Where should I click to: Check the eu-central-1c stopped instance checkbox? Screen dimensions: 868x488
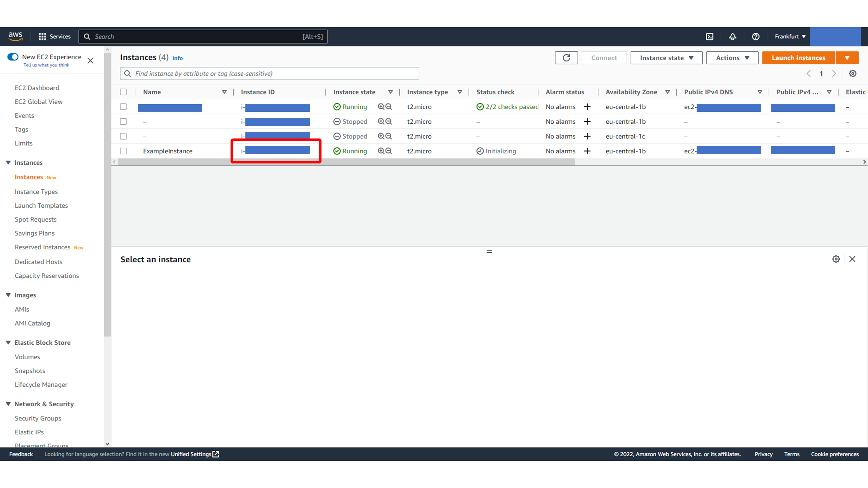point(123,136)
